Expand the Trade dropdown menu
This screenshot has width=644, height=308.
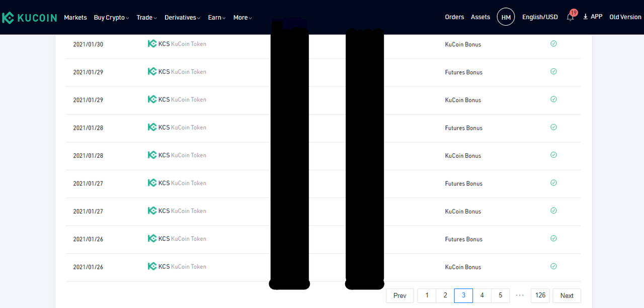pyautogui.click(x=146, y=17)
